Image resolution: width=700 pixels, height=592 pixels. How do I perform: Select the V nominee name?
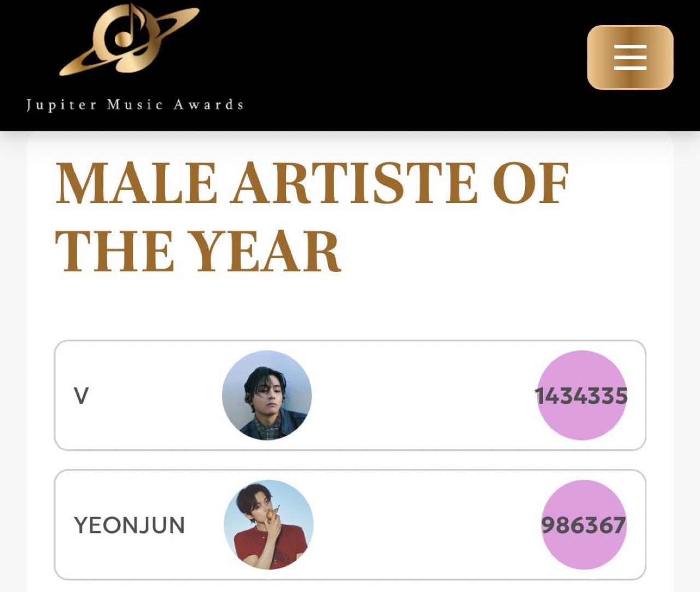[x=81, y=396]
